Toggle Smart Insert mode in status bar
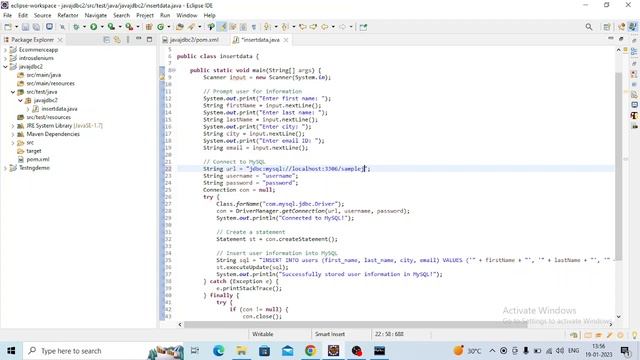640x360 pixels. coord(330,334)
